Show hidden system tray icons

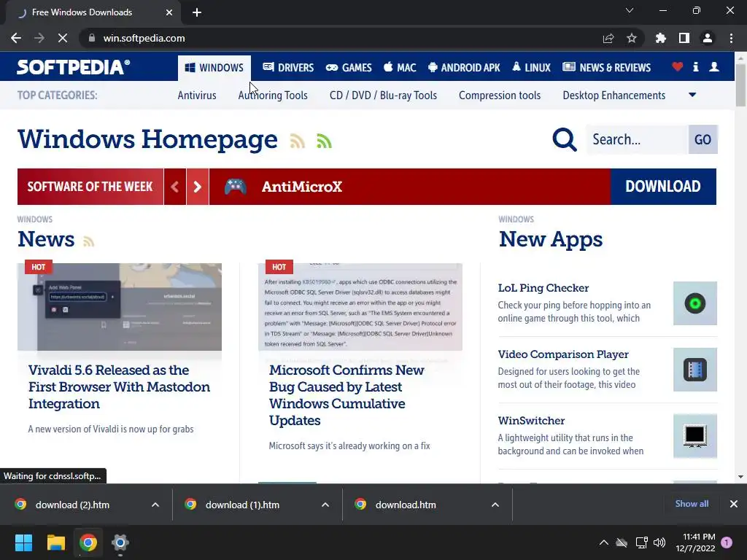(603, 542)
